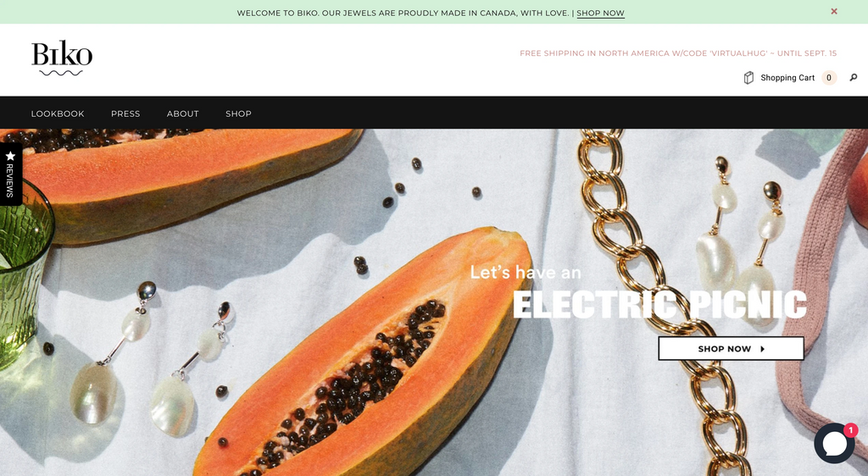868x476 pixels.
Task: Open the Shopping Cart link
Action: pyautogui.click(x=787, y=78)
